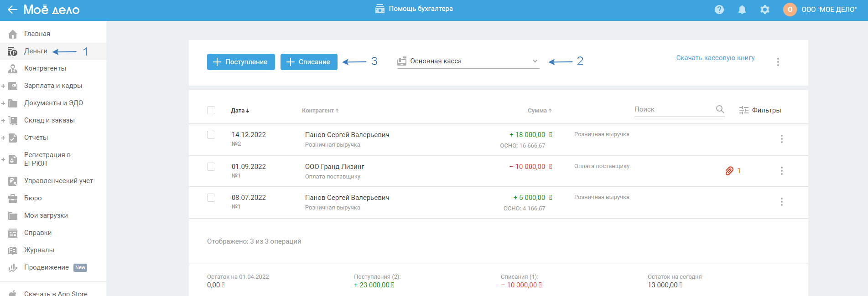Viewport: 868px width, 296px height.
Task: Click the search magnifier icon
Action: 720,109
